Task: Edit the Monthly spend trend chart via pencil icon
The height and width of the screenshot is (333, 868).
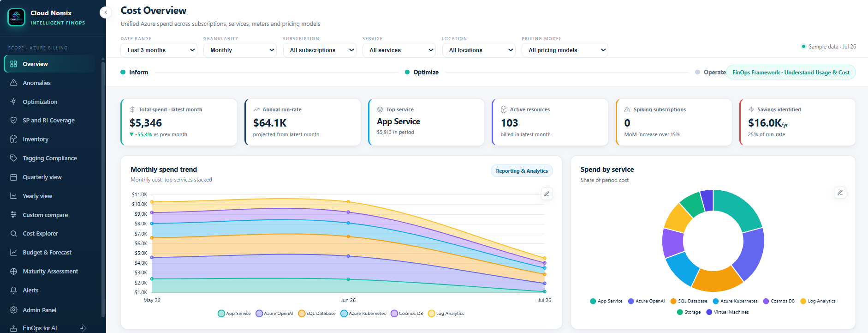Action: tap(547, 194)
